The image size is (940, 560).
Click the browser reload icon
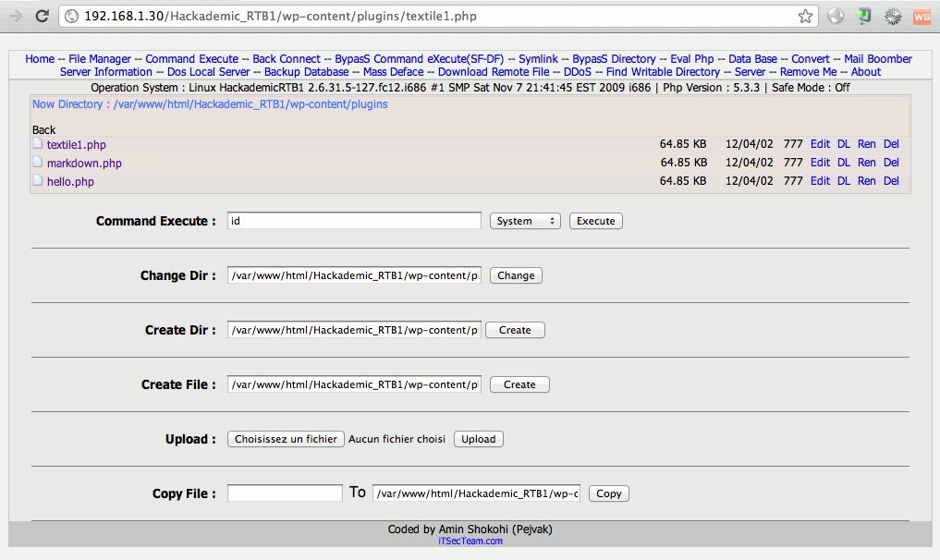point(42,16)
